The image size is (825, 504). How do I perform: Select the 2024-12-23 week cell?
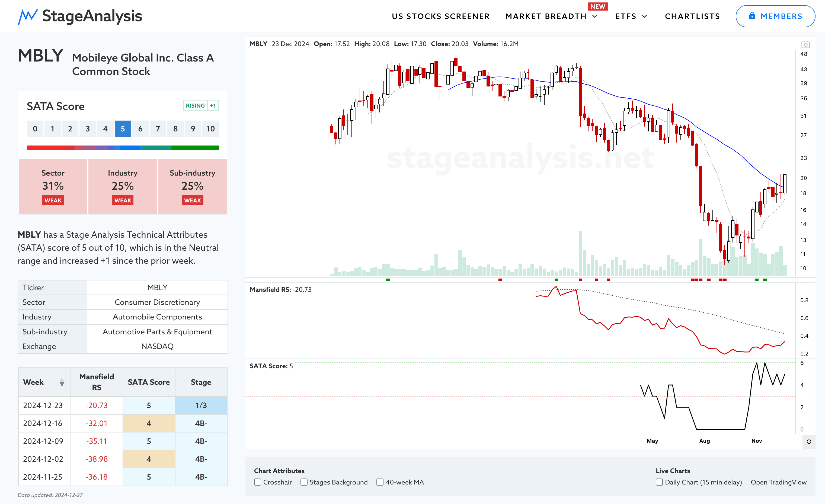[44, 405]
